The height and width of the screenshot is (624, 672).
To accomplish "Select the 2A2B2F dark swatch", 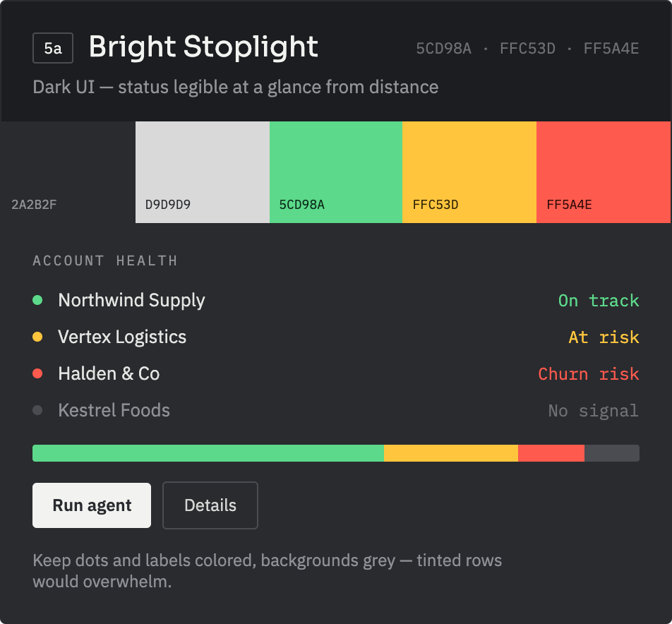I will pos(68,172).
